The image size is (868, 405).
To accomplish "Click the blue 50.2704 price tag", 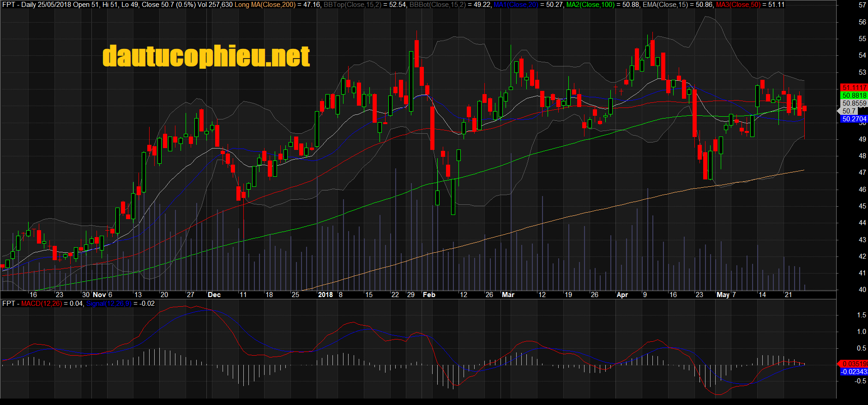I will pyautogui.click(x=854, y=119).
